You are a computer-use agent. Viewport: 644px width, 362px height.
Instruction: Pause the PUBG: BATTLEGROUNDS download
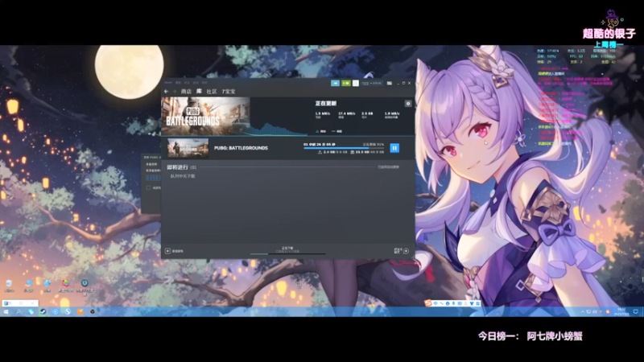pos(394,148)
